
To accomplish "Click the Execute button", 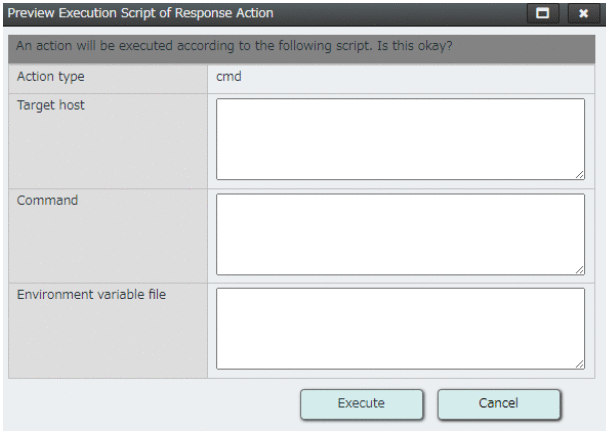I will tap(361, 403).
